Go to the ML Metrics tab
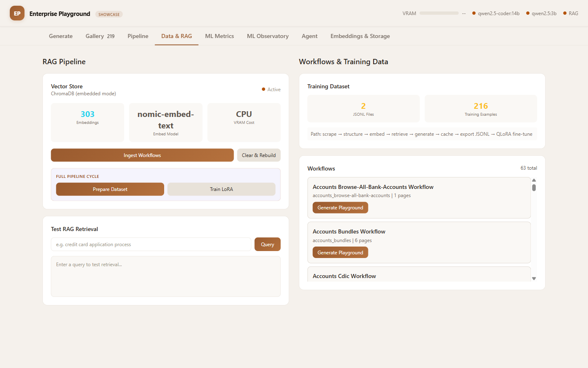This screenshot has width=588, height=368. coord(219,36)
